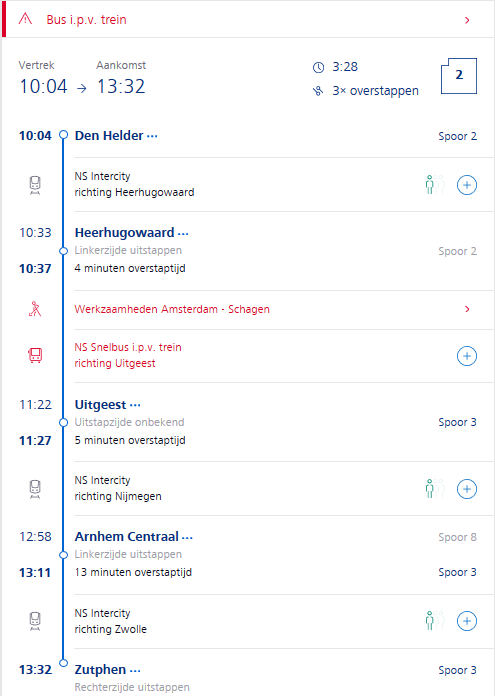
Task: Click the train icon for Intercity richting Nijmegen
Action: pyautogui.click(x=35, y=489)
